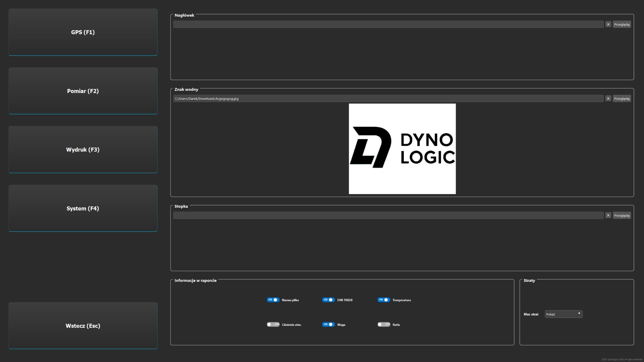Go to Pomiar (F2) section

coord(83,91)
